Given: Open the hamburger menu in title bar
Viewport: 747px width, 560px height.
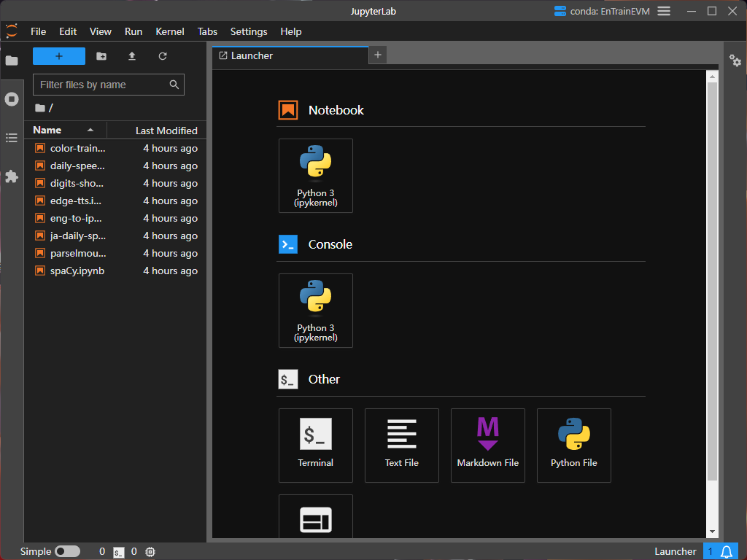Looking at the screenshot, I should click(x=664, y=11).
